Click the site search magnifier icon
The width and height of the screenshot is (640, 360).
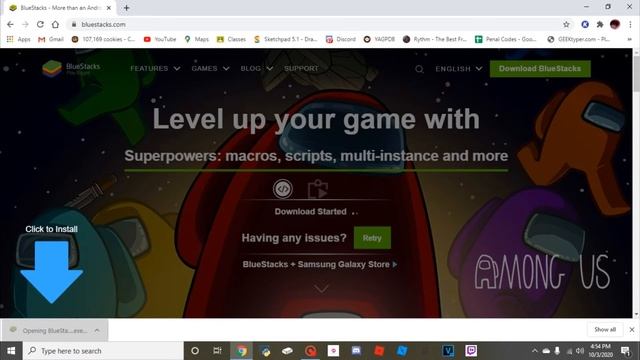coord(419,69)
